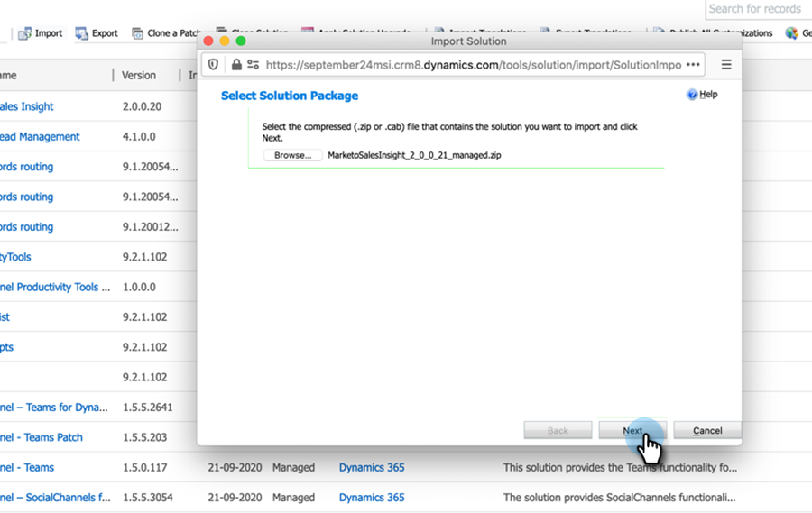Viewport: 812px width, 513px height.
Task: Open the routing link with version 9.1.20012
Action: click(x=26, y=226)
